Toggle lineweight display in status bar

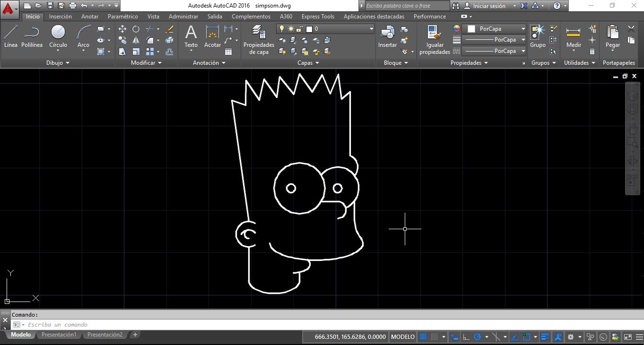(545, 337)
